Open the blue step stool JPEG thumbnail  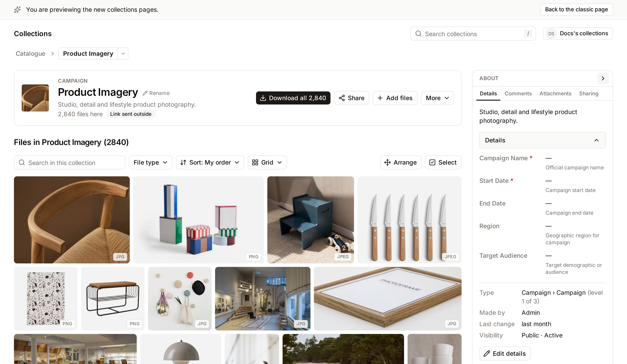[310, 220]
